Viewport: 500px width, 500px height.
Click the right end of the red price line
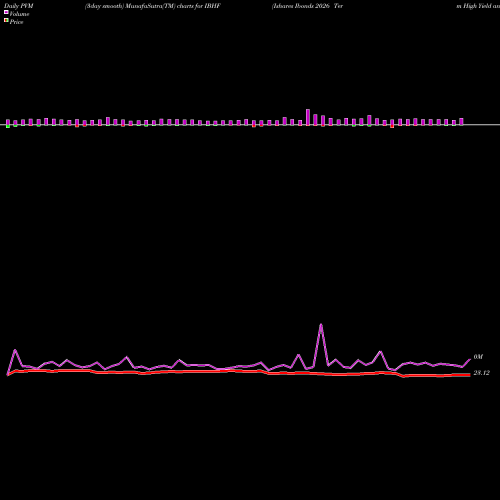469,375
